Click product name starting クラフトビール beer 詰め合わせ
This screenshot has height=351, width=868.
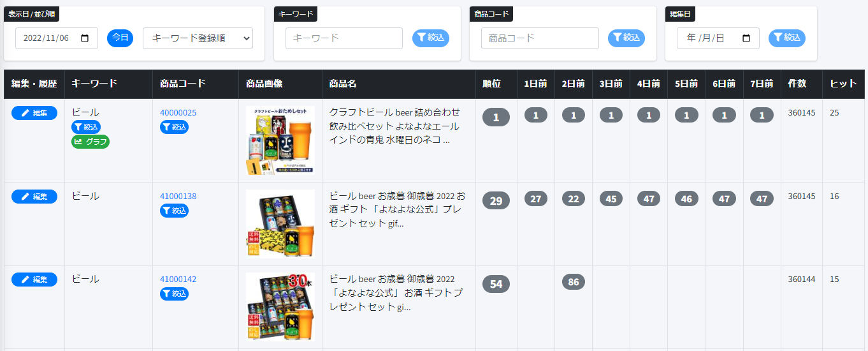tap(394, 126)
